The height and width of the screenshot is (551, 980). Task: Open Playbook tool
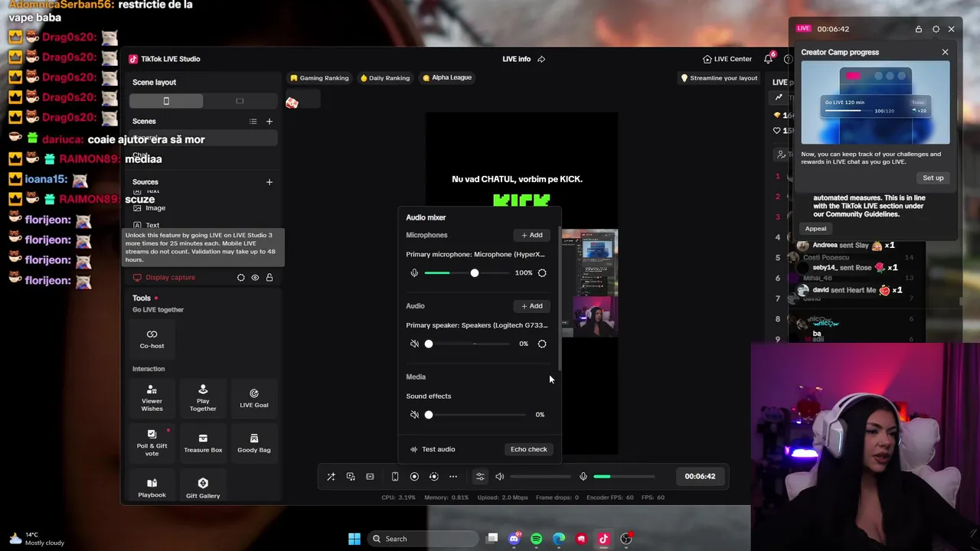152,487
